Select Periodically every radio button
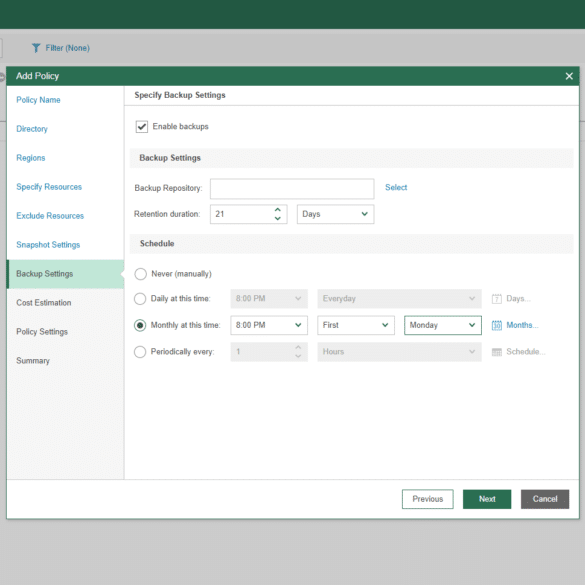Viewport: 585px width, 585px height. click(x=140, y=352)
